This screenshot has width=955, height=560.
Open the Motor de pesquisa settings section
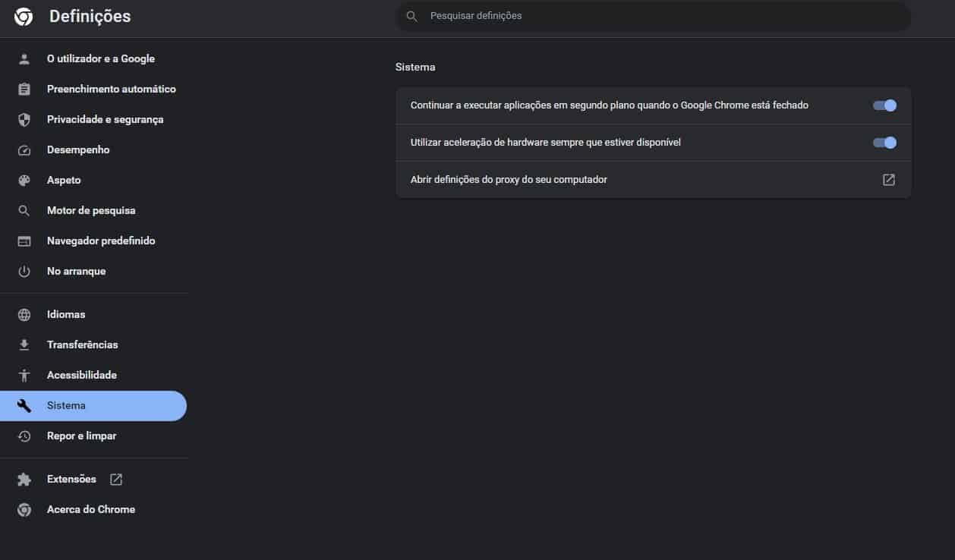pos(91,210)
